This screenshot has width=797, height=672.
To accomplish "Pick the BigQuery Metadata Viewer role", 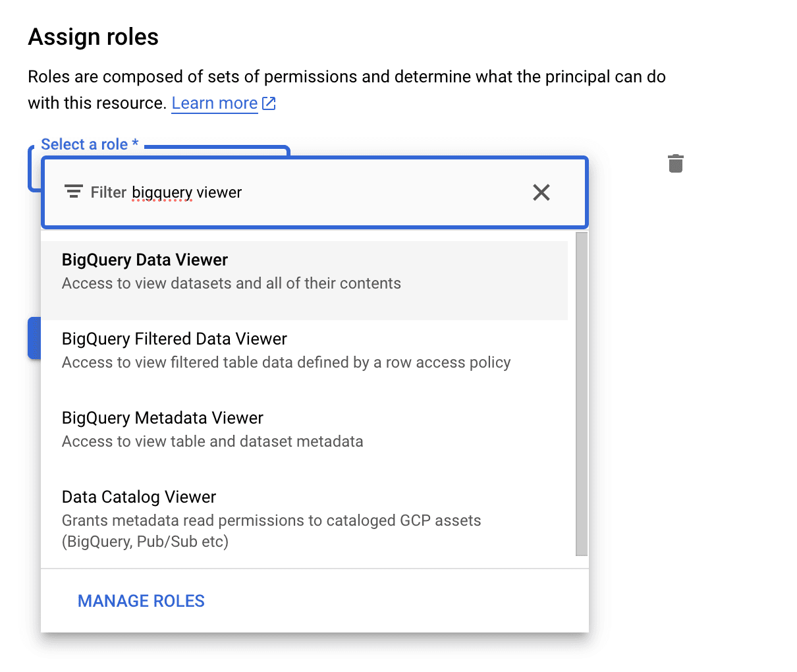I will point(163,418).
